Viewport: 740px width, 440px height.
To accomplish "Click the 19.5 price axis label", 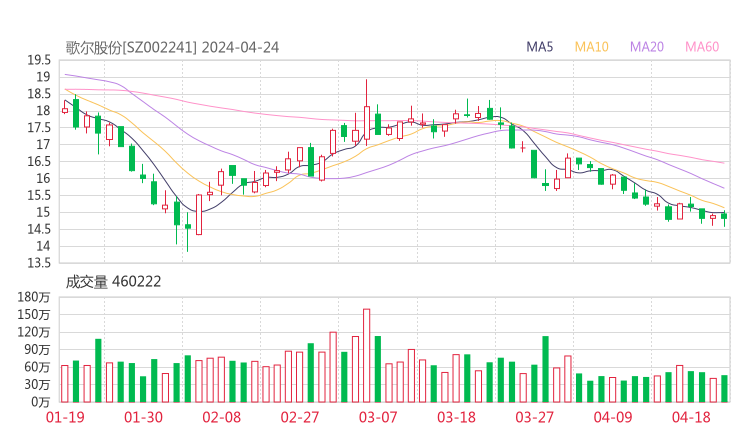I will [x=39, y=60].
